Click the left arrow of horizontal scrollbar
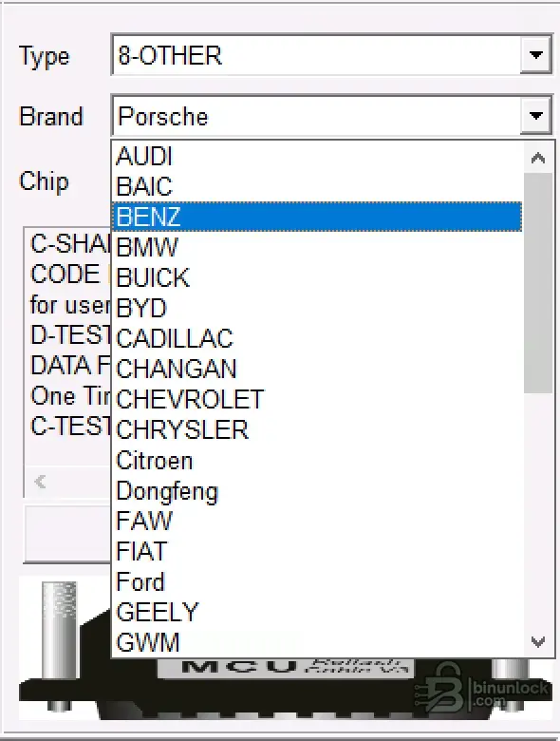 pos(40,482)
